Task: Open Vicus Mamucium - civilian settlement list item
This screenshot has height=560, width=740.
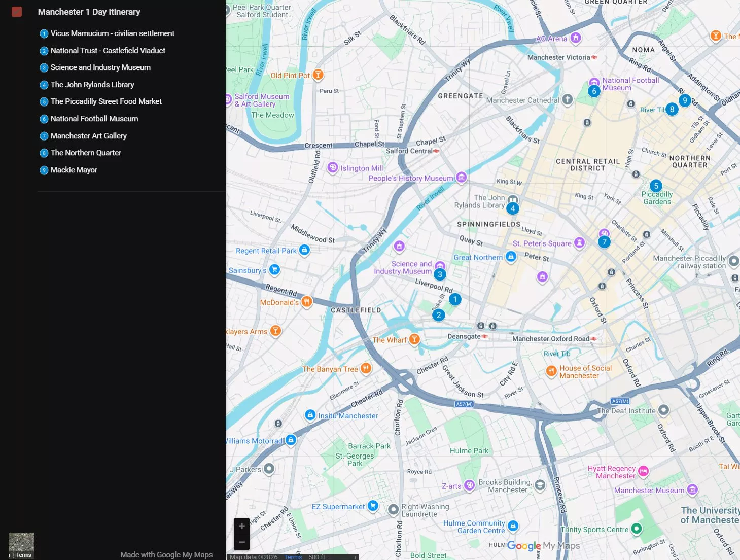Action: click(112, 33)
